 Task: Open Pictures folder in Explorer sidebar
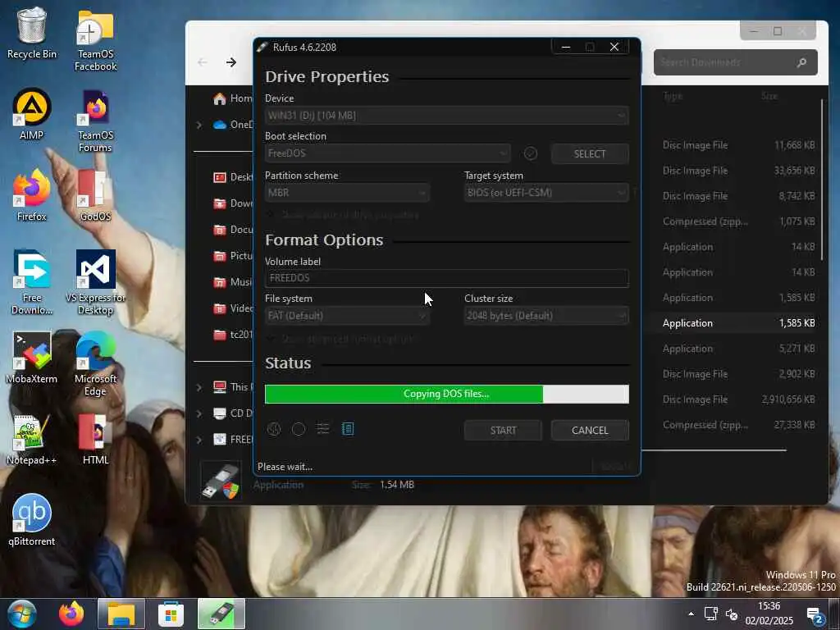coord(233,256)
